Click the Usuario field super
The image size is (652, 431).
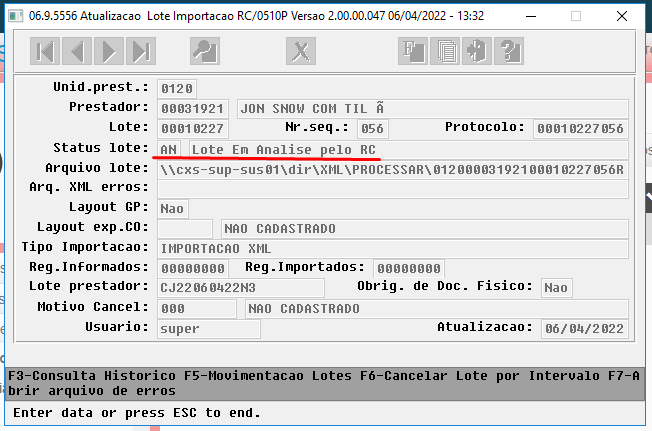[209, 329]
